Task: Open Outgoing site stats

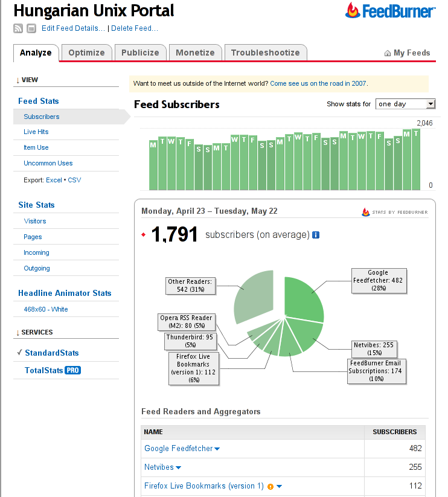Action: 37,269
